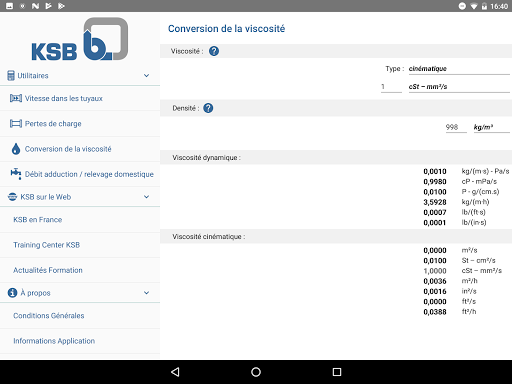Open Débit adduction / relevage domestique
This screenshot has height=384, width=512.
80,174
